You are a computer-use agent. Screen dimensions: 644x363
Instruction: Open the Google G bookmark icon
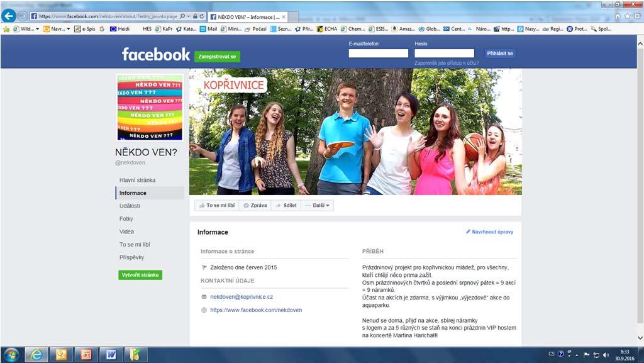[x=102, y=29]
